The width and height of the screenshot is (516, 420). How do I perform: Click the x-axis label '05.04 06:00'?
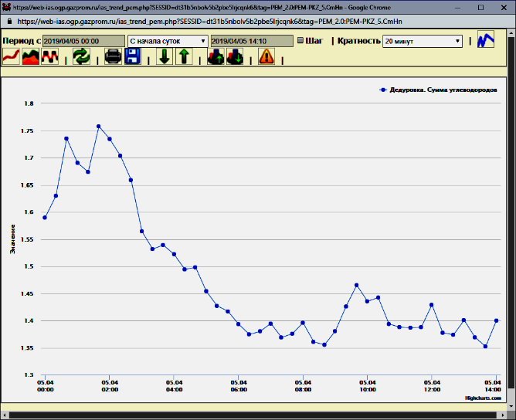click(x=239, y=386)
